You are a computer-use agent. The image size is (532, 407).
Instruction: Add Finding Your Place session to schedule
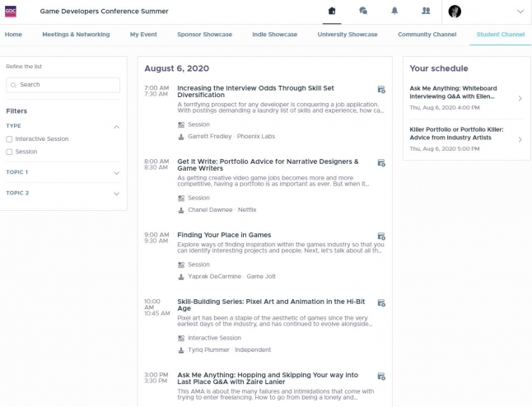380,236
